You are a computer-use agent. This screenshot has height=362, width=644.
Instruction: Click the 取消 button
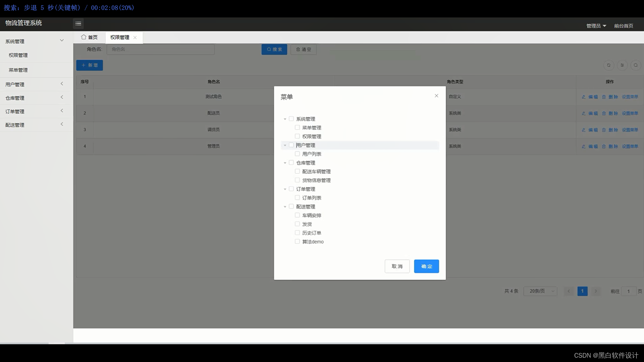[x=397, y=266]
